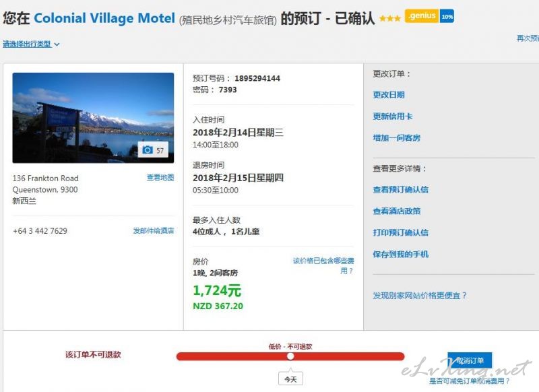Click the 今天 label under the timeline
The image size is (539, 392).
click(290, 379)
